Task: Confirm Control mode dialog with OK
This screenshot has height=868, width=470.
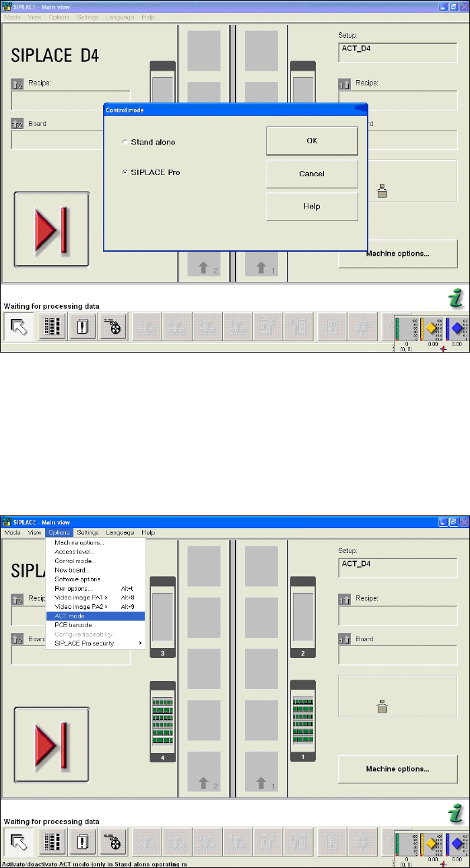Action: (312, 141)
